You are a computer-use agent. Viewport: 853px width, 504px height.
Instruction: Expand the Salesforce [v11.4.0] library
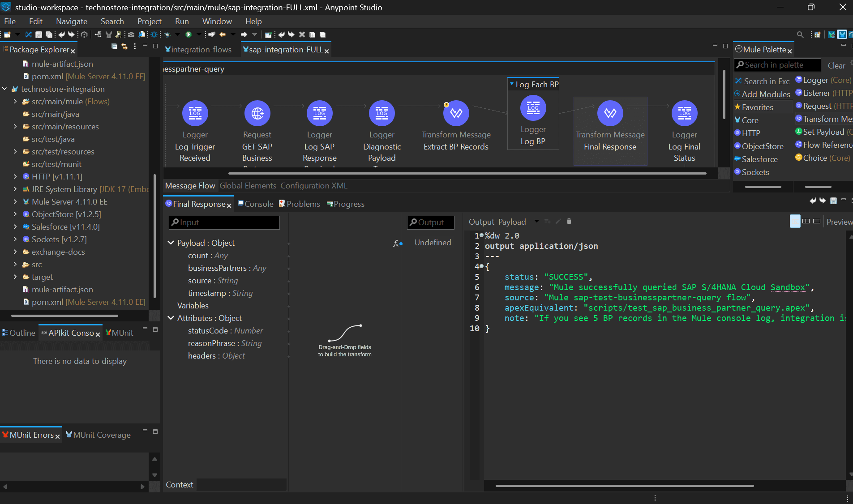point(15,226)
